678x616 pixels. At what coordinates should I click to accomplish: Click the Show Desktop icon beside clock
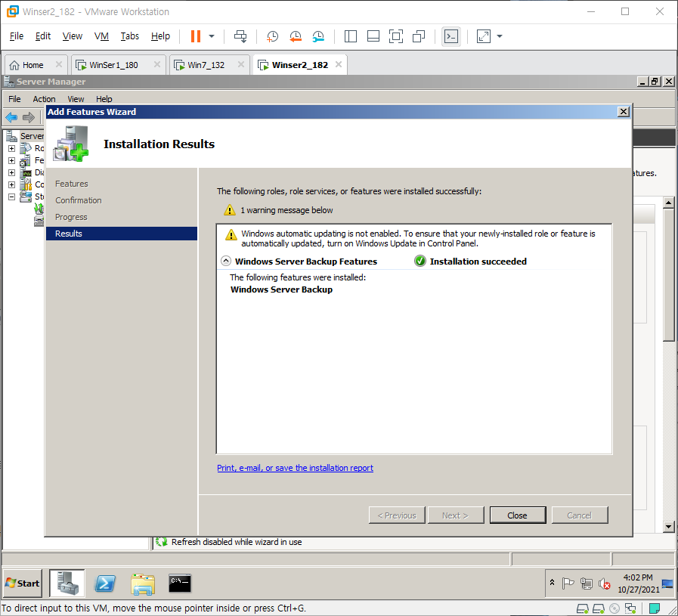click(668, 583)
